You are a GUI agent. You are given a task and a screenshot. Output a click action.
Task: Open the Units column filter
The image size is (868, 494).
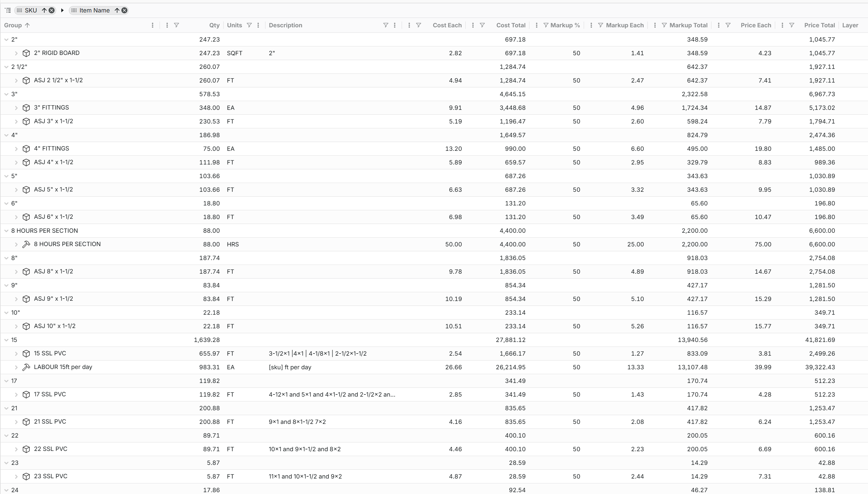pos(249,25)
